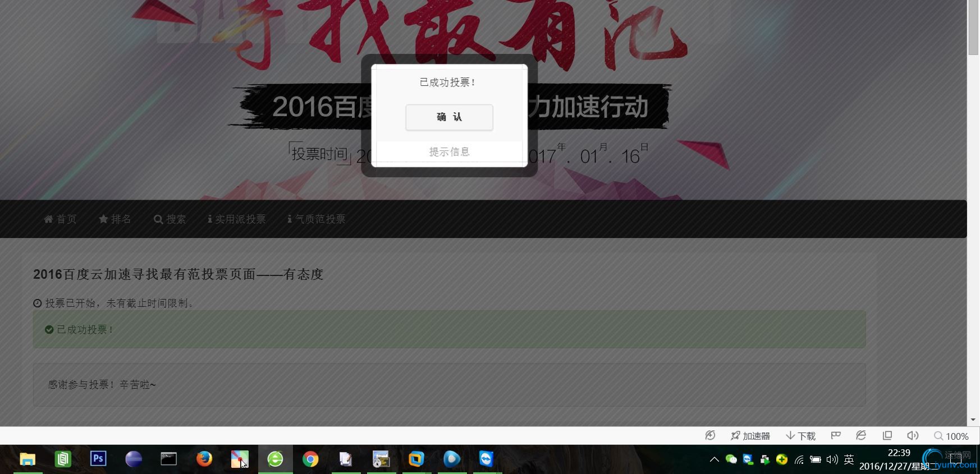
Task: Open the 下载 downloads manager
Action: coord(800,436)
